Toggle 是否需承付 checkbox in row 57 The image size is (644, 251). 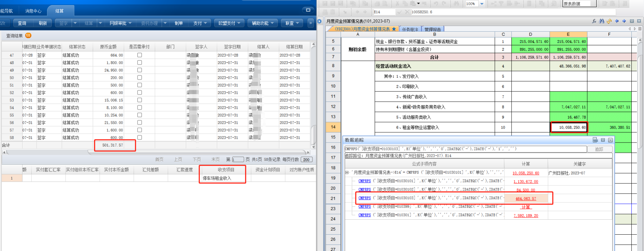(140, 130)
